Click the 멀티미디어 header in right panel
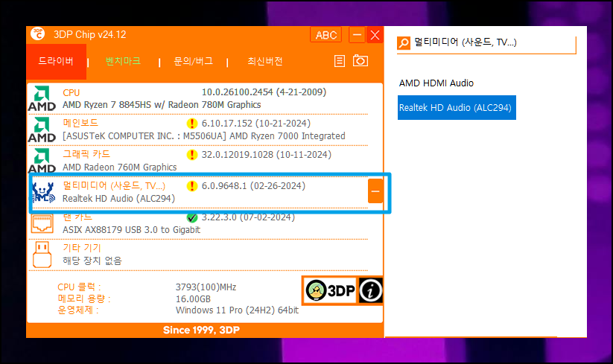Screen dimensions: 613x364 466,42
